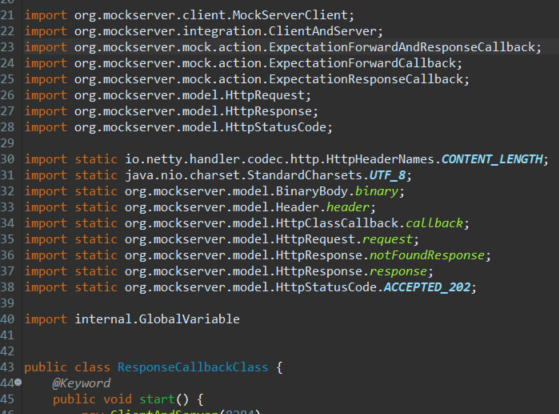Click the start method name on line 45

[x=157, y=399]
